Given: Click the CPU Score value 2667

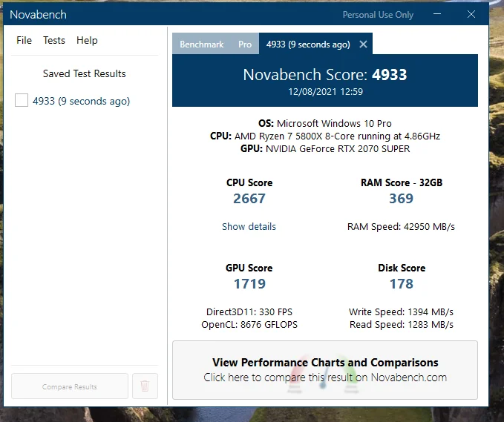Looking at the screenshot, I should [x=249, y=199].
